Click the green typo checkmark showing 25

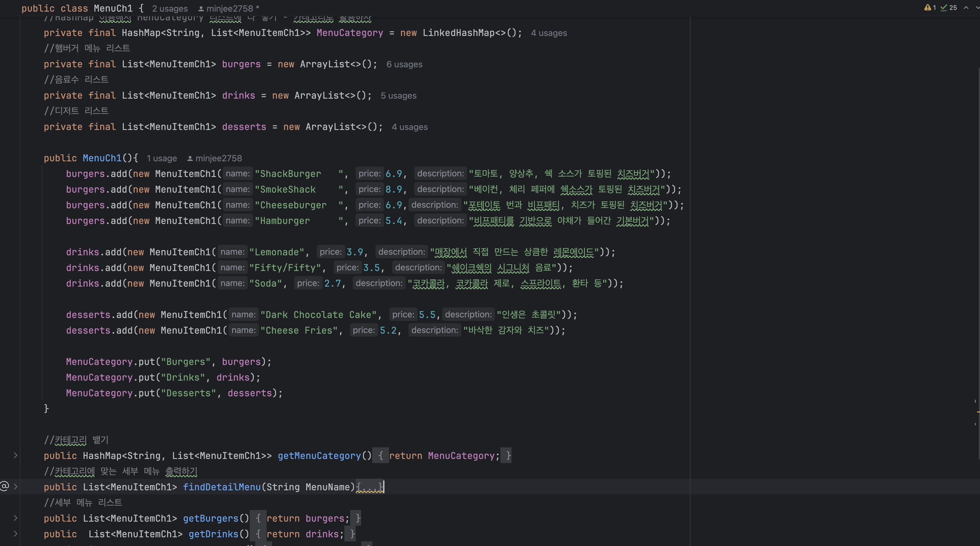click(x=944, y=8)
